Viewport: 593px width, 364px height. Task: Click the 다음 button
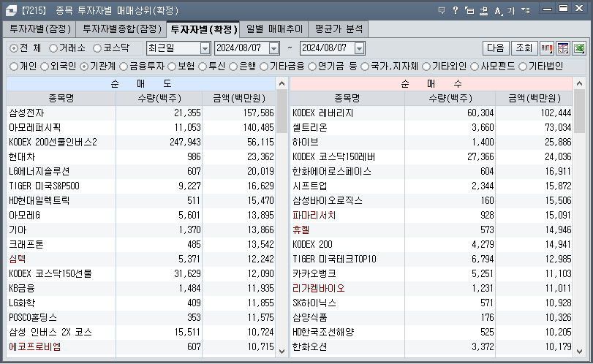[496, 48]
